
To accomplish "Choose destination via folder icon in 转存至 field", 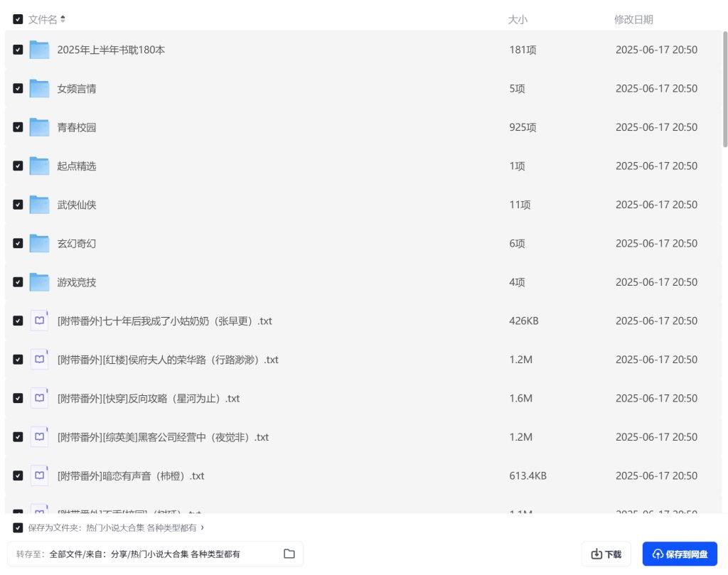I will tap(289, 554).
